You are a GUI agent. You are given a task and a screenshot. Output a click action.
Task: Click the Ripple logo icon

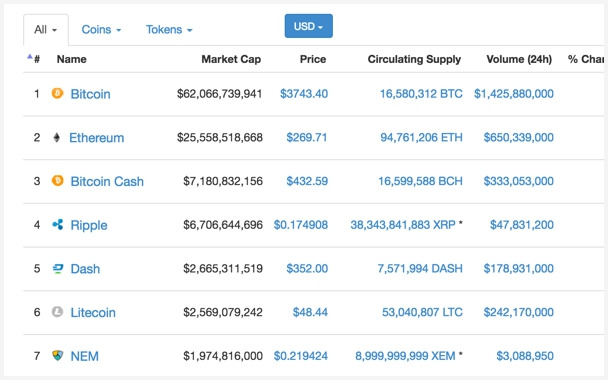click(x=57, y=225)
